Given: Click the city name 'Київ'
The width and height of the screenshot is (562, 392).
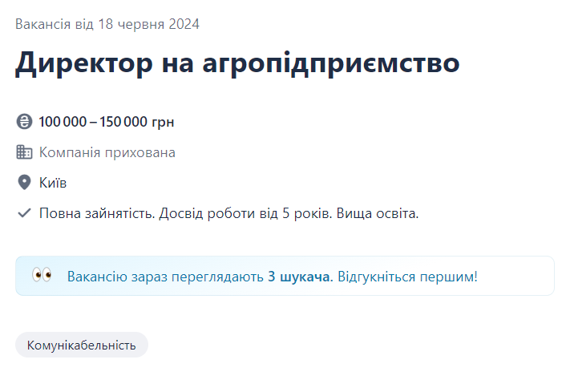Looking at the screenshot, I should [53, 183].
